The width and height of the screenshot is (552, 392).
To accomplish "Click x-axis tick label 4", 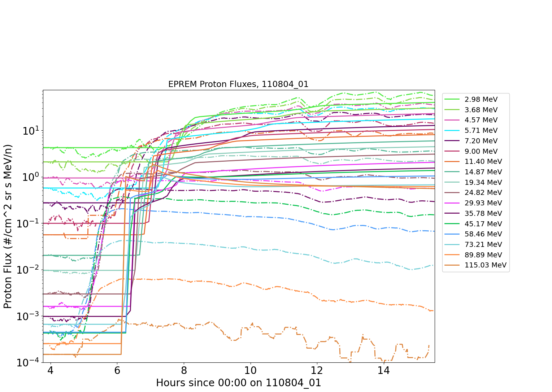I will click(x=51, y=370).
